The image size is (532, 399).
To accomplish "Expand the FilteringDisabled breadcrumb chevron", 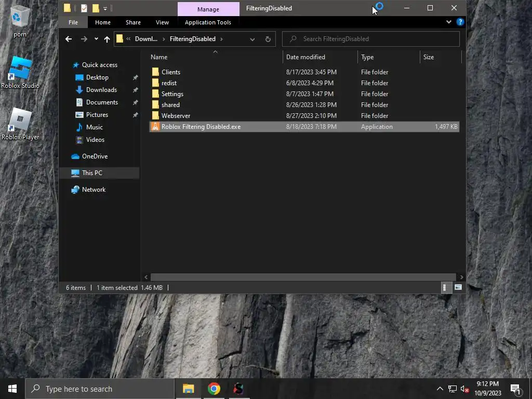I will point(221,39).
